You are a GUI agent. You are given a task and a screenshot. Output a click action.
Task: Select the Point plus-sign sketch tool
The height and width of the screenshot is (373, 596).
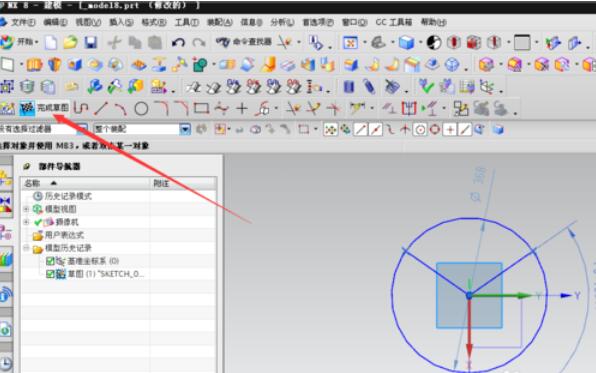pos(242,109)
